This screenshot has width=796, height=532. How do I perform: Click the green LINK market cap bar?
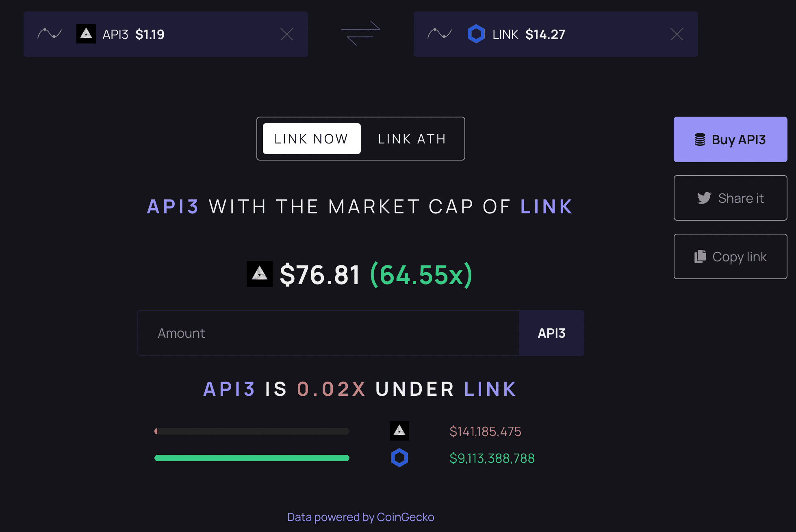click(252, 458)
